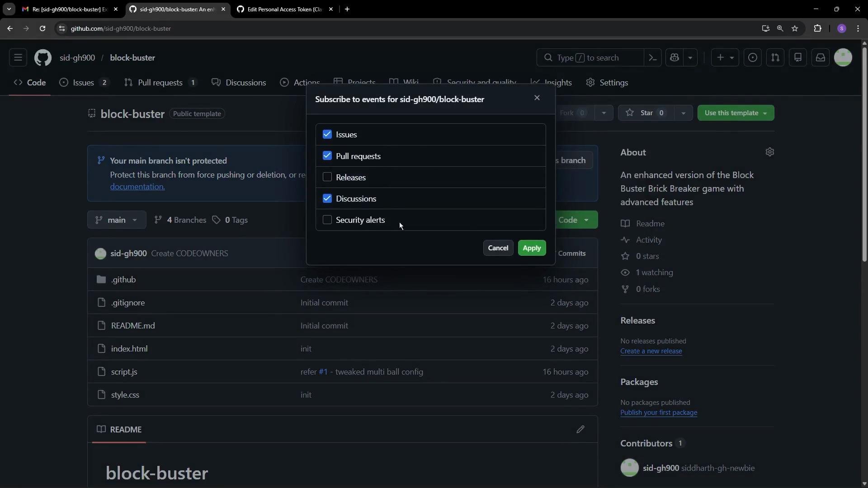Open the index.html file
This screenshot has height=488, width=868.
pos(129,349)
